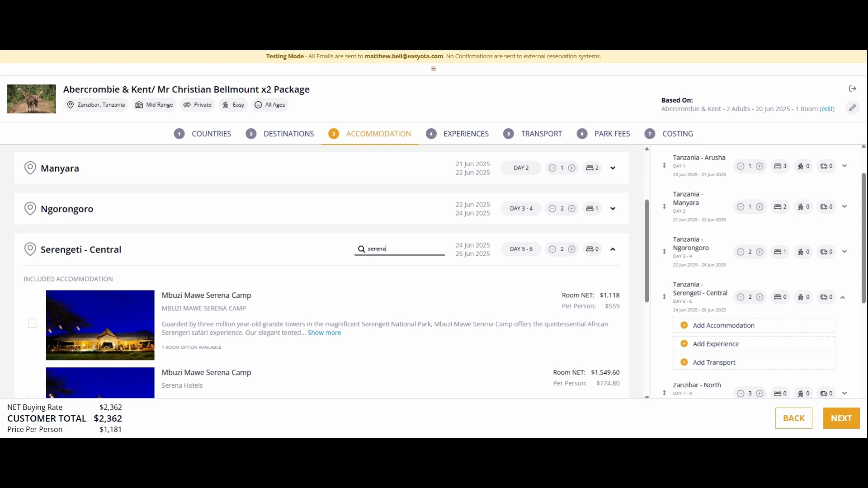The height and width of the screenshot is (488, 868).
Task: Click the location pin icon beside Ngorongoro heading
Action: click(x=30, y=209)
